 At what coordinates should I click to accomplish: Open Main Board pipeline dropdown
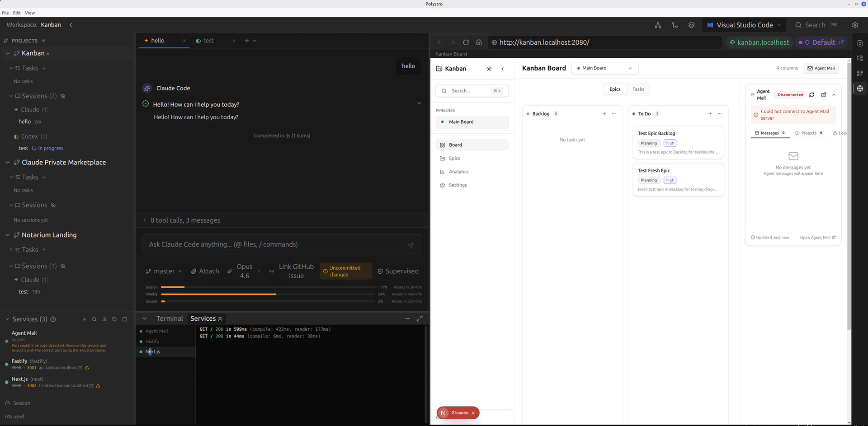click(x=605, y=68)
